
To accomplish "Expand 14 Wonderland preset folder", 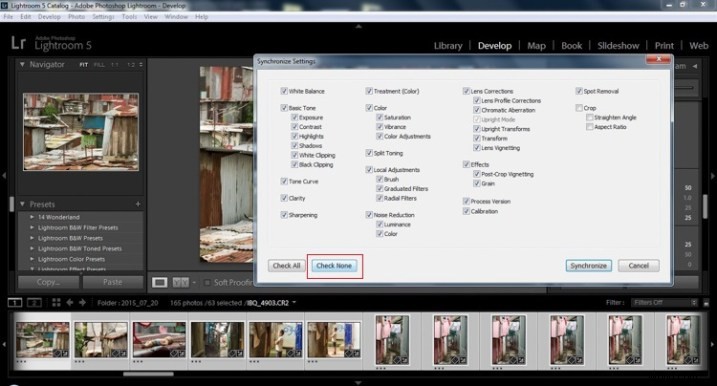I will pyautogui.click(x=32, y=217).
